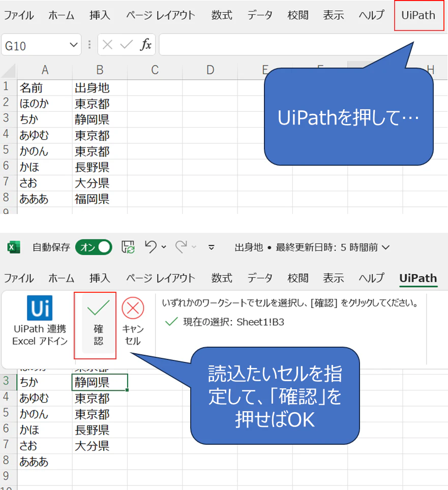The image size is (448, 490).
Task: Select column D by its header
Action: click(210, 70)
